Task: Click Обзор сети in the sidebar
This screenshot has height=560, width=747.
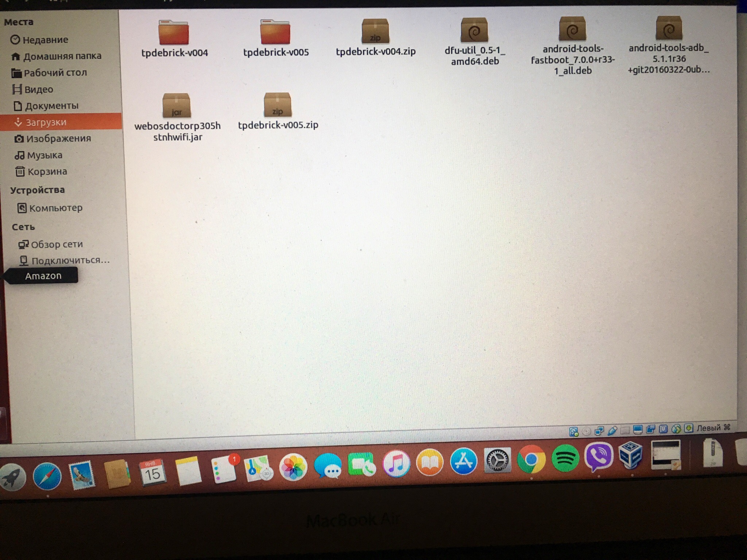Action: (57, 244)
